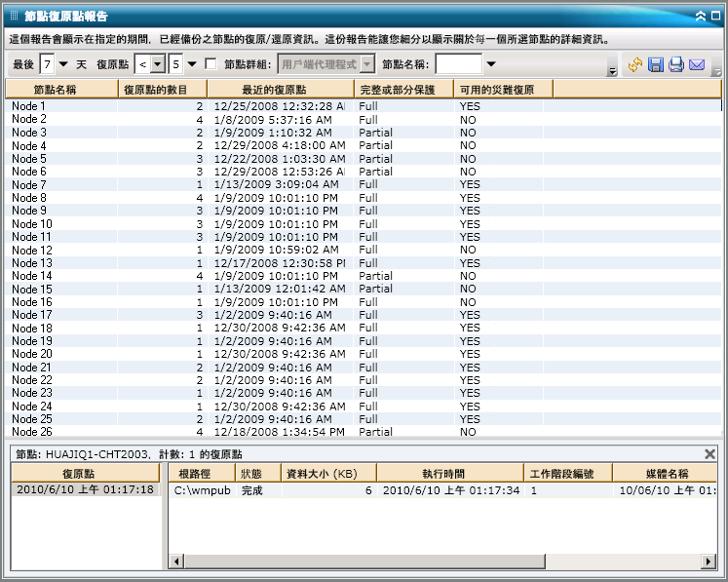Refresh the node recovery point report

point(635,64)
